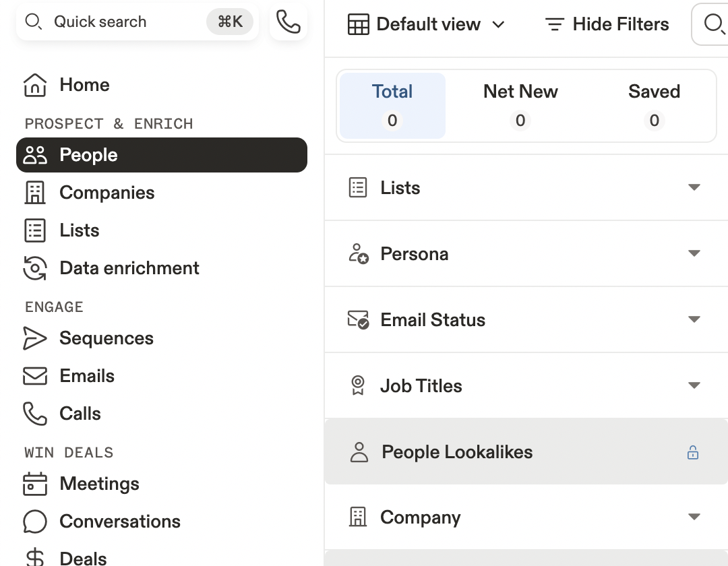
Task: Open Calls in the sidebar
Action: click(80, 414)
